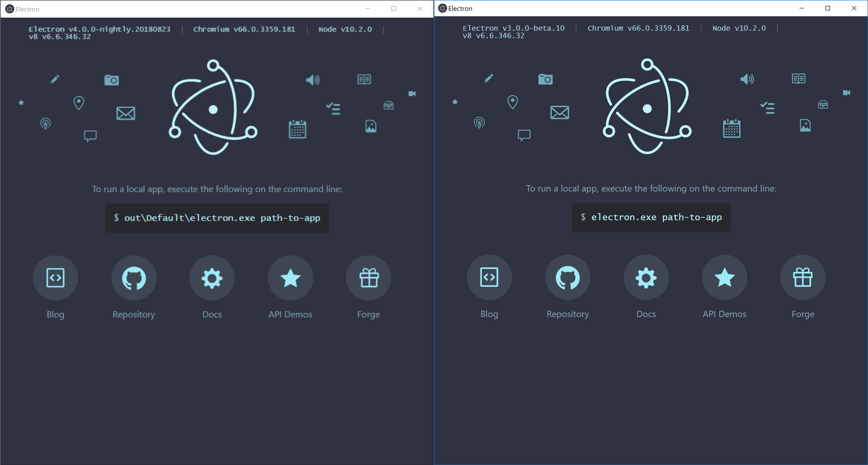The height and width of the screenshot is (465, 868).
Task: Click the calendar icon in the left window
Action: point(297,129)
